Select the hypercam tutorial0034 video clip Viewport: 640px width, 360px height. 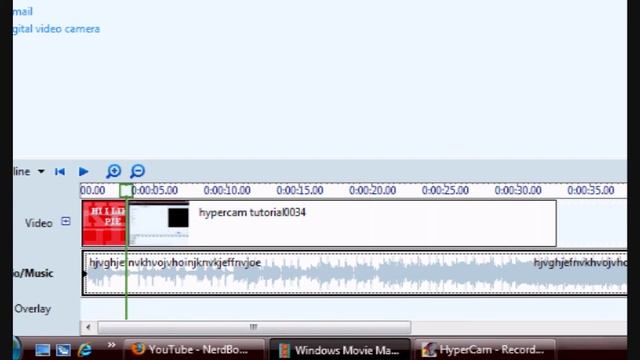pos(342,223)
